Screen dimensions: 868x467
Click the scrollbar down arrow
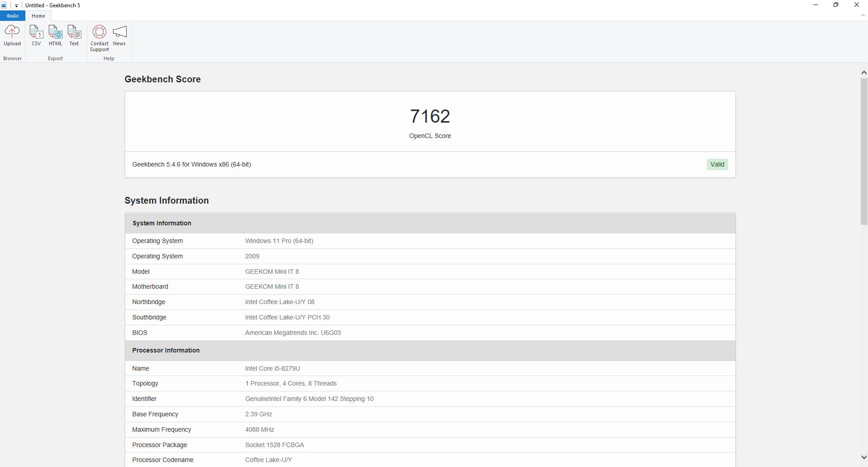(x=864, y=457)
